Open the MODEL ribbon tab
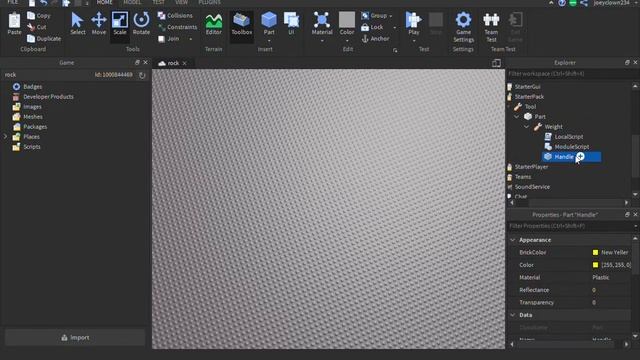 pyautogui.click(x=132, y=2)
